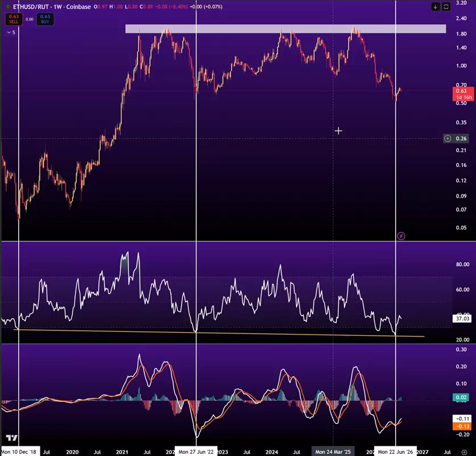Click the Mon 27 Jun '22 date label
Screen dimensions: 476x456
point(196,452)
